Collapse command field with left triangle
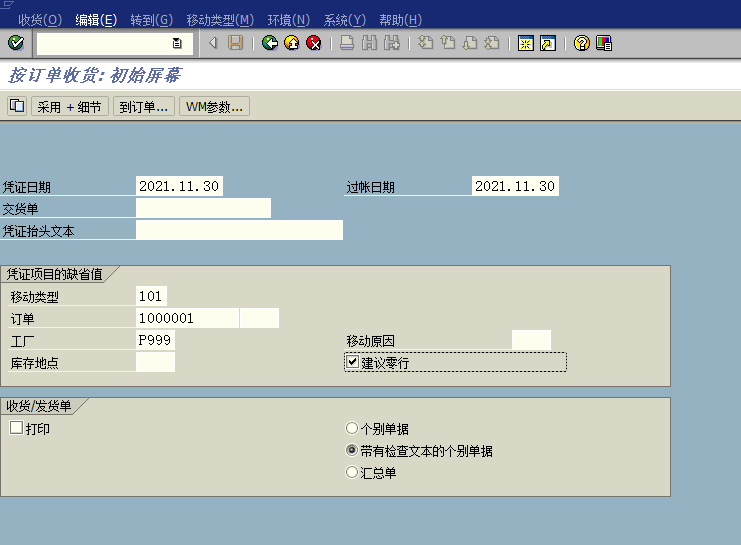Image resolution: width=741 pixels, height=545 pixels. [213, 43]
